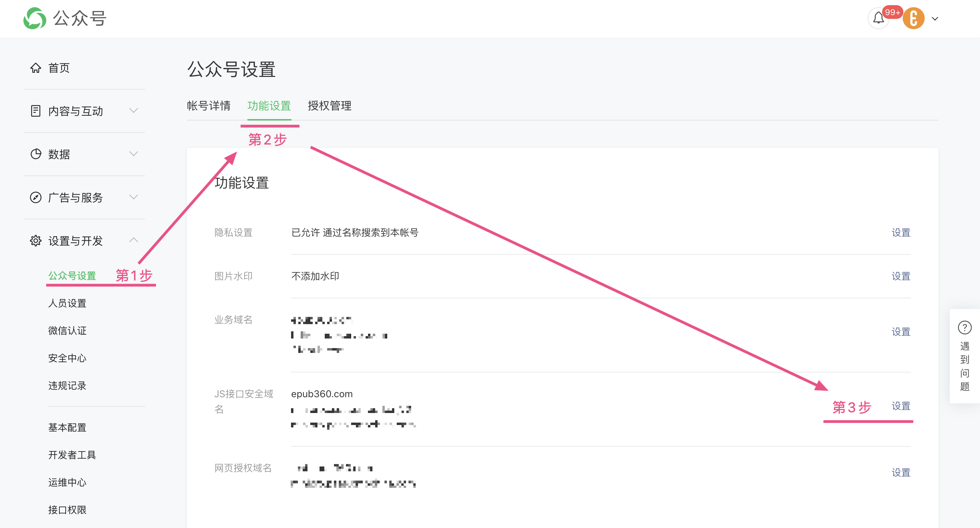Click 设置 for 图片水印 row

pyautogui.click(x=901, y=276)
